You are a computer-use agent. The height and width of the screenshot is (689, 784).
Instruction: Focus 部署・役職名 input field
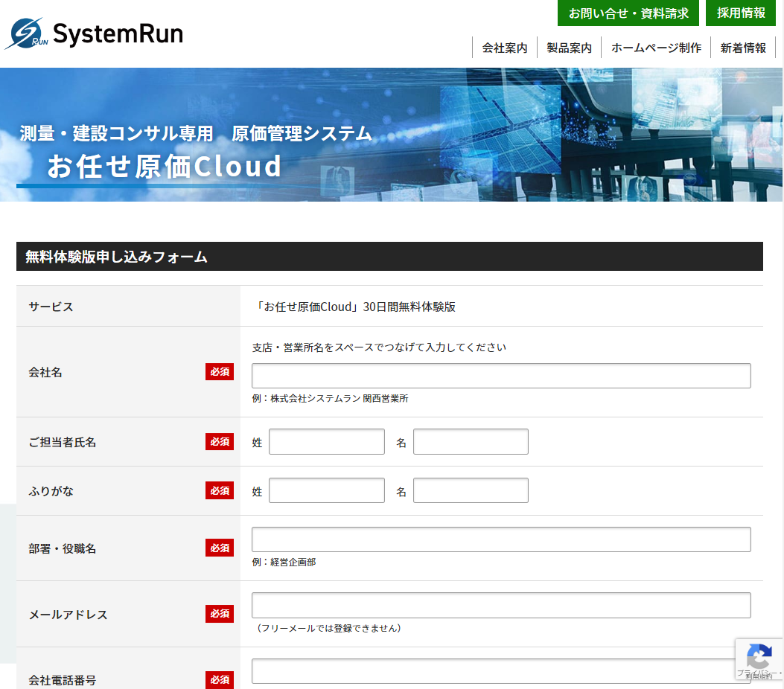click(501, 539)
